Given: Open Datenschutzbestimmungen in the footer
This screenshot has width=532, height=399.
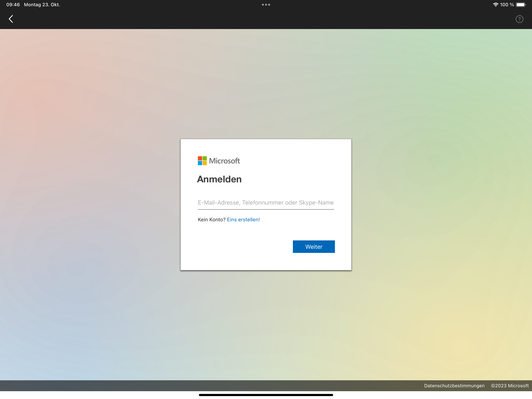Looking at the screenshot, I should pyautogui.click(x=454, y=386).
